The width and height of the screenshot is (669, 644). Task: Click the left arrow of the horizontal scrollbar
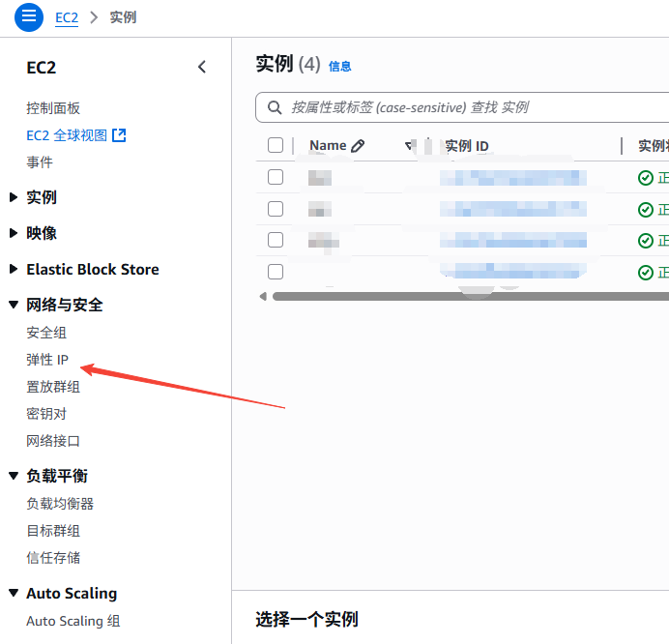[263, 296]
